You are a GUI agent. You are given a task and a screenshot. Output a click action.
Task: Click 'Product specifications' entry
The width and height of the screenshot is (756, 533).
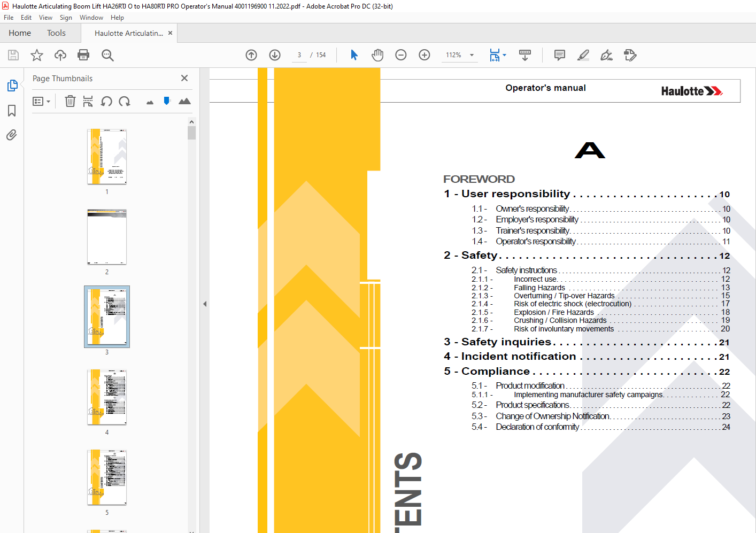click(600, 405)
